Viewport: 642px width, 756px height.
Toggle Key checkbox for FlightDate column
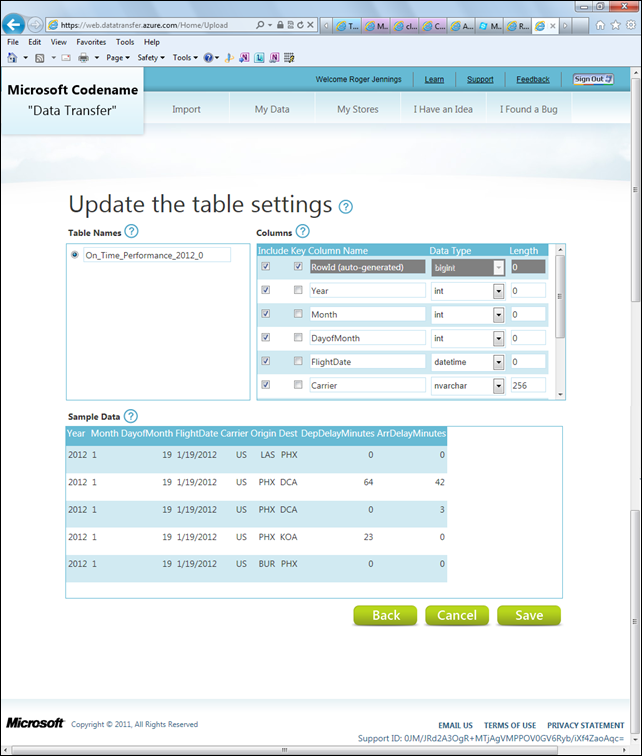click(x=298, y=361)
